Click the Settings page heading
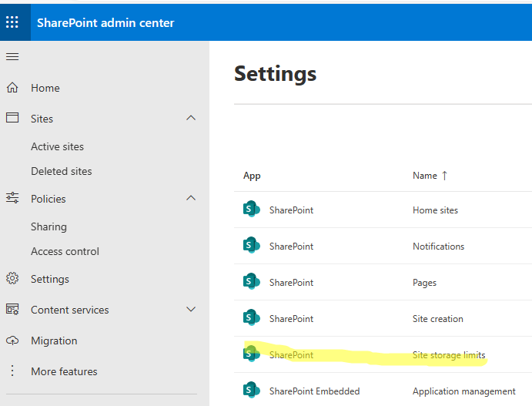Viewport: 532px width, 406px height. tap(275, 74)
